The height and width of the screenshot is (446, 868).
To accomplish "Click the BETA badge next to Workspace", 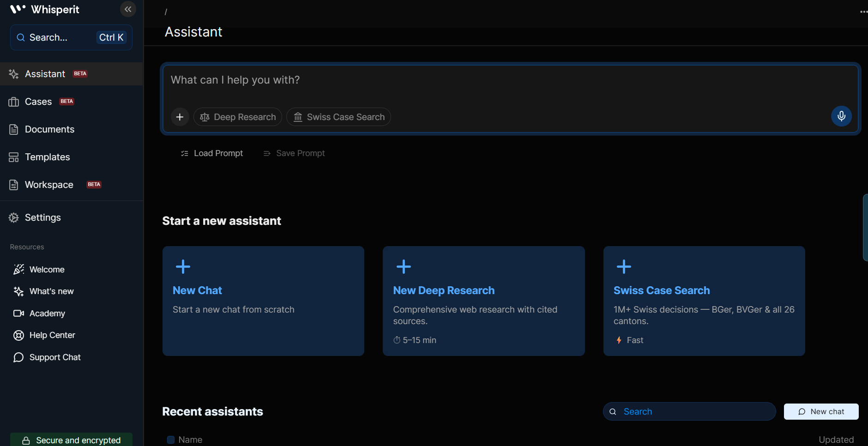I will 94,185.
